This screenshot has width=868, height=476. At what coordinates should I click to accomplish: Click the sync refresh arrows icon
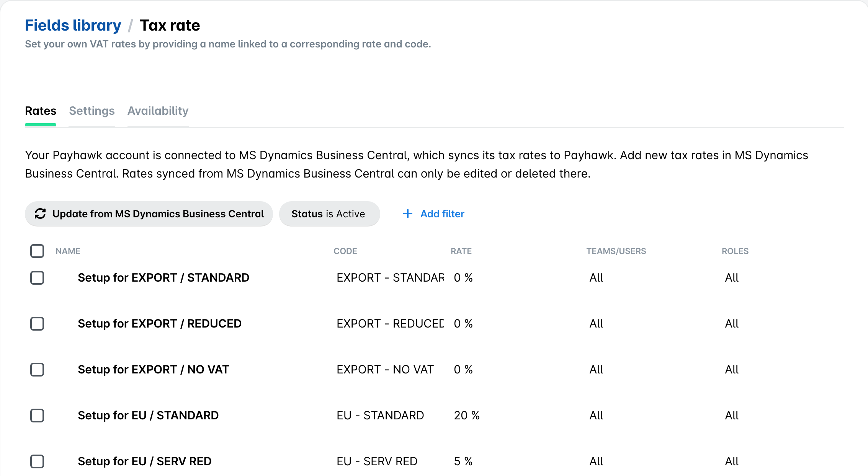click(x=40, y=214)
